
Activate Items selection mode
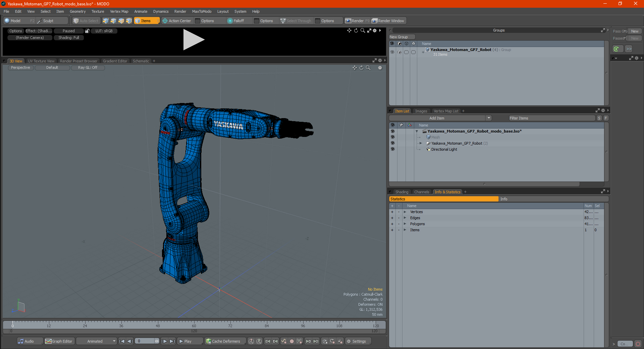(x=147, y=21)
